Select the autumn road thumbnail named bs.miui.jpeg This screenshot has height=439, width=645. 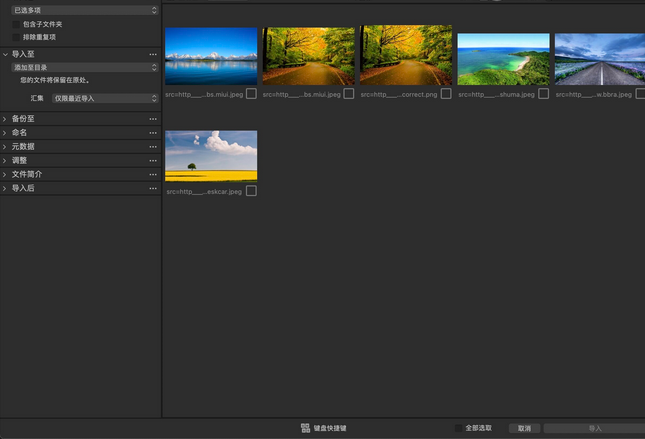click(309, 56)
